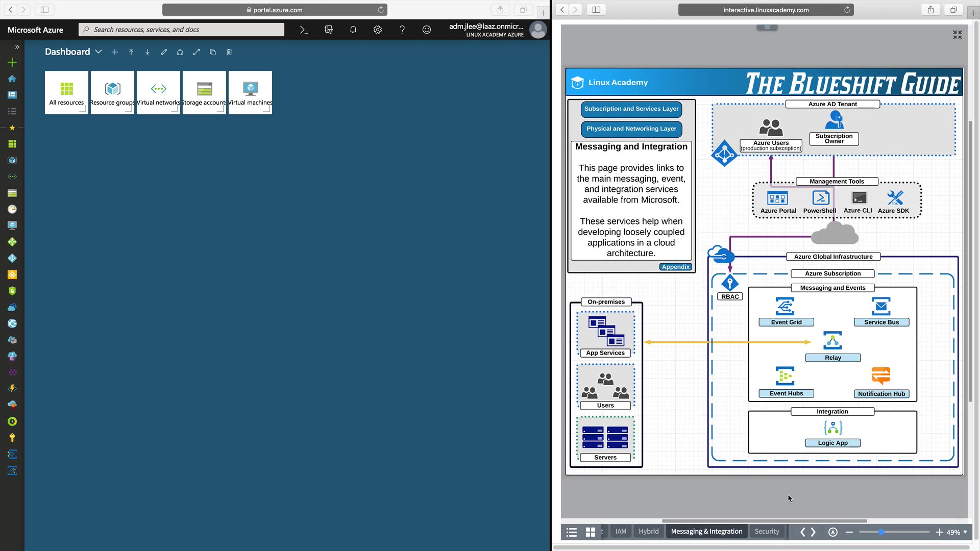Click the edit dashboard pencil icon
This screenshot has height=551, width=980.
point(164,52)
